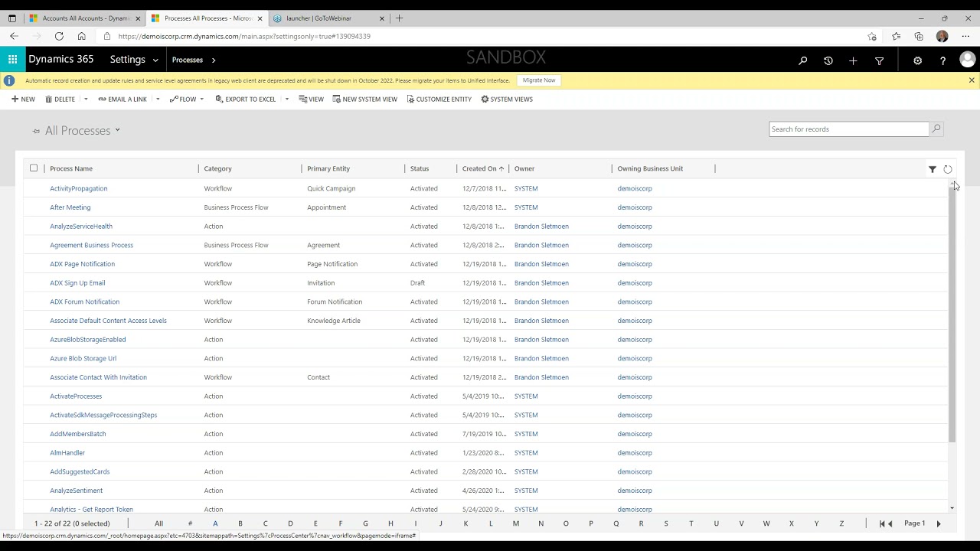The width and height of the screenshot is (980, 551).
Task: Switch to Accounts All Accounts browser tab
Action: coord(84,18)
